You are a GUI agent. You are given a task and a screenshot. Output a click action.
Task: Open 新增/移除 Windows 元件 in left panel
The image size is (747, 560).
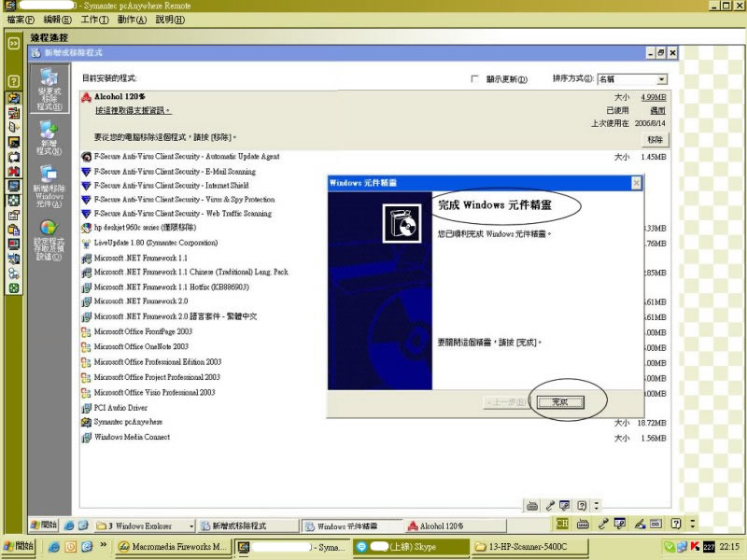click(49, 186)
